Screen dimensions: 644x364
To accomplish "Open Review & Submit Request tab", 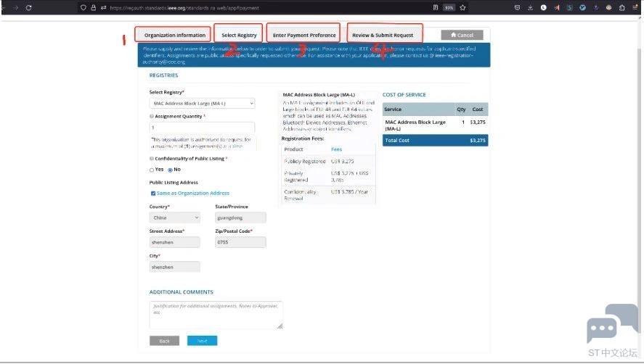I will point(383,36).
